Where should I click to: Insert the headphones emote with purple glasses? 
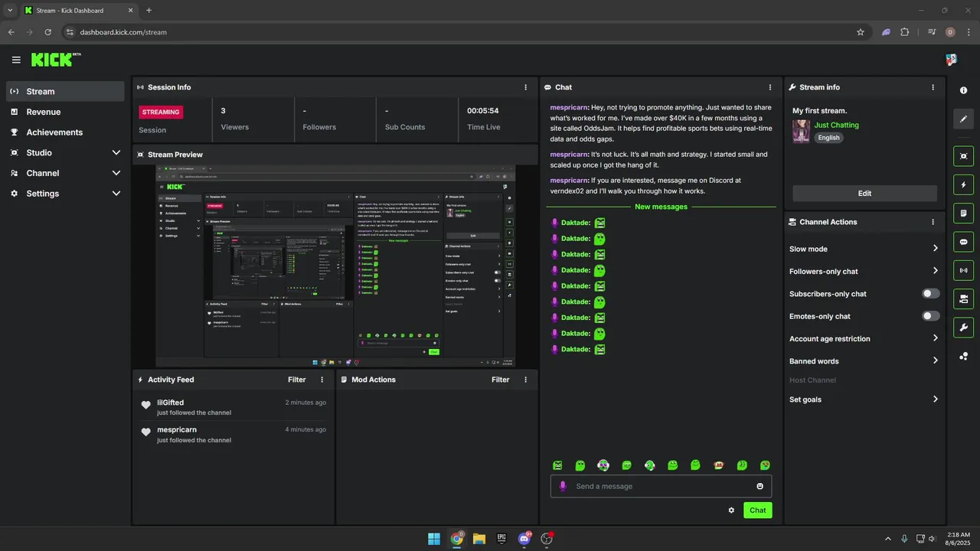coord(603,465)
